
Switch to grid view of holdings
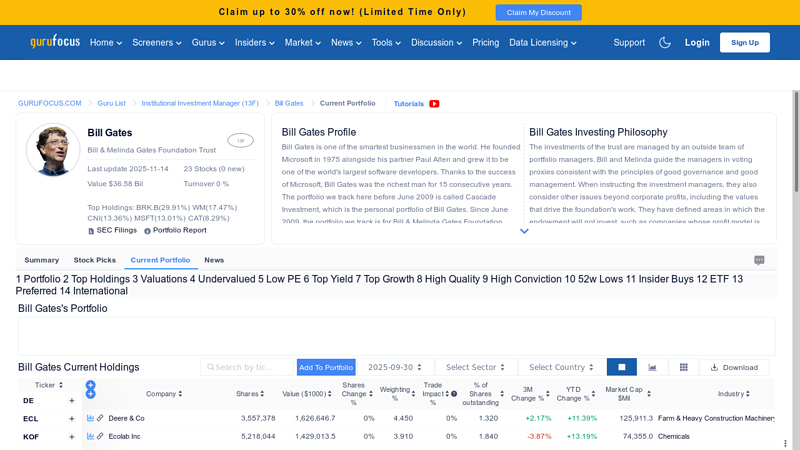point(683,367)
